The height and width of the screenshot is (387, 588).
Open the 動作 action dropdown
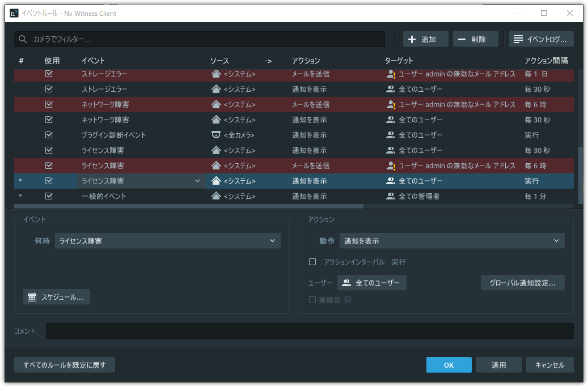(452, 241)
